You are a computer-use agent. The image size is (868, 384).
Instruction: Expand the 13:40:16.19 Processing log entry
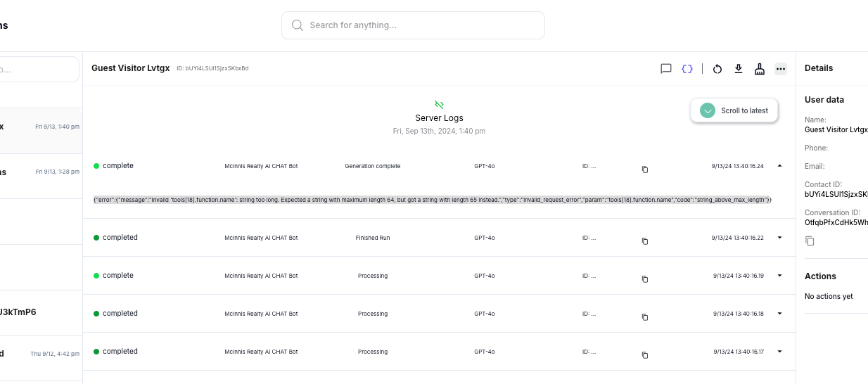(x=779, y=276)
